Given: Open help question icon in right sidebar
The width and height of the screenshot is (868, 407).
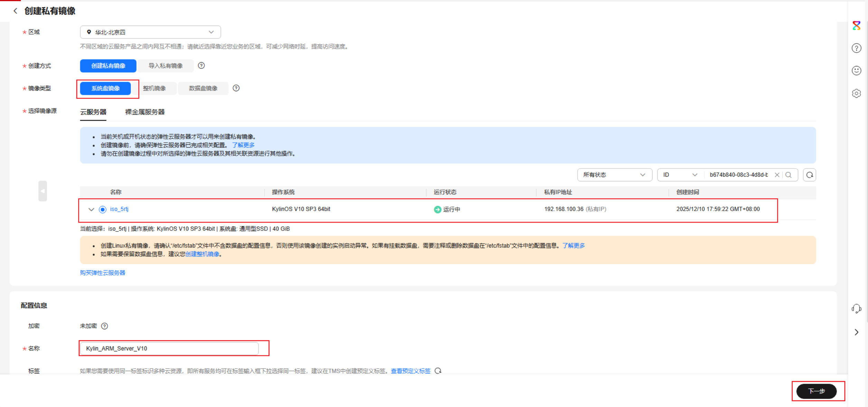Looking at the screenshot, I should [x=856, y=48].
